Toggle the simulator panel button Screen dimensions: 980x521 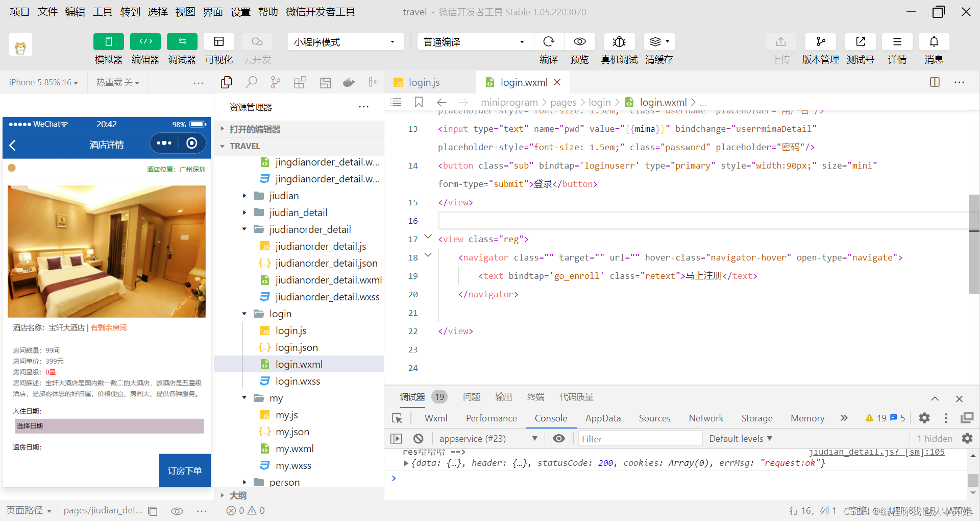point(109,42)
